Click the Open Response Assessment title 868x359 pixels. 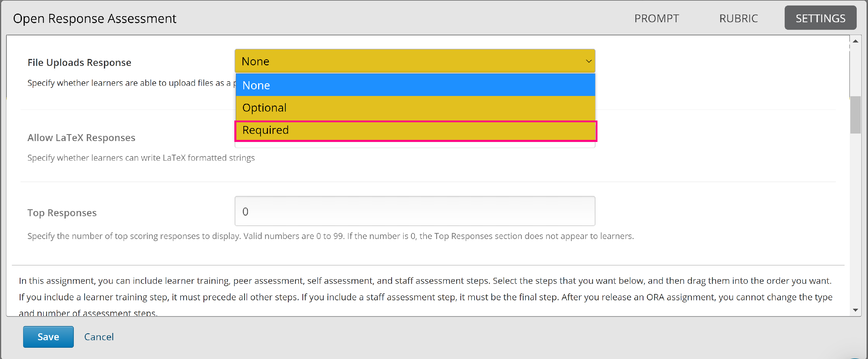(x=94, y=18)
